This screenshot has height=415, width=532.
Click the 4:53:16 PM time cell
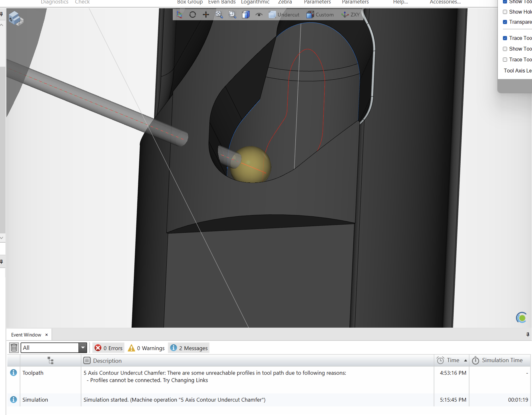tap(453, 373)
